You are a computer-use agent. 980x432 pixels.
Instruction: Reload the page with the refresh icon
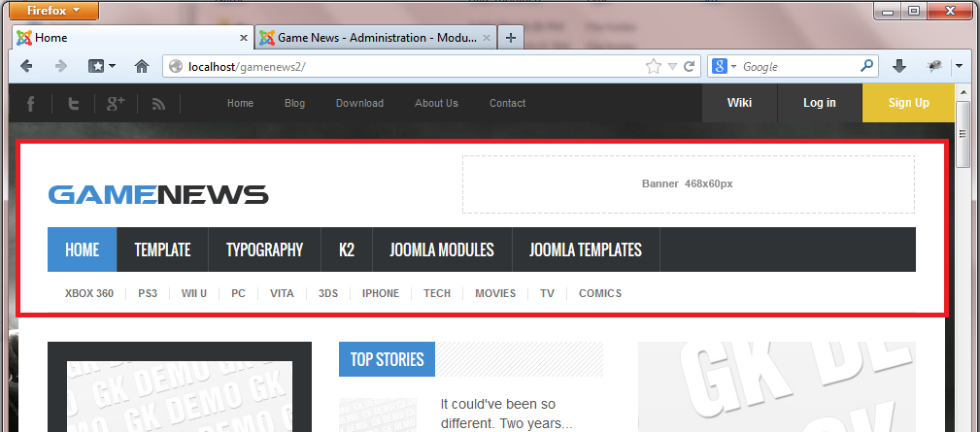tap(690, 66)
